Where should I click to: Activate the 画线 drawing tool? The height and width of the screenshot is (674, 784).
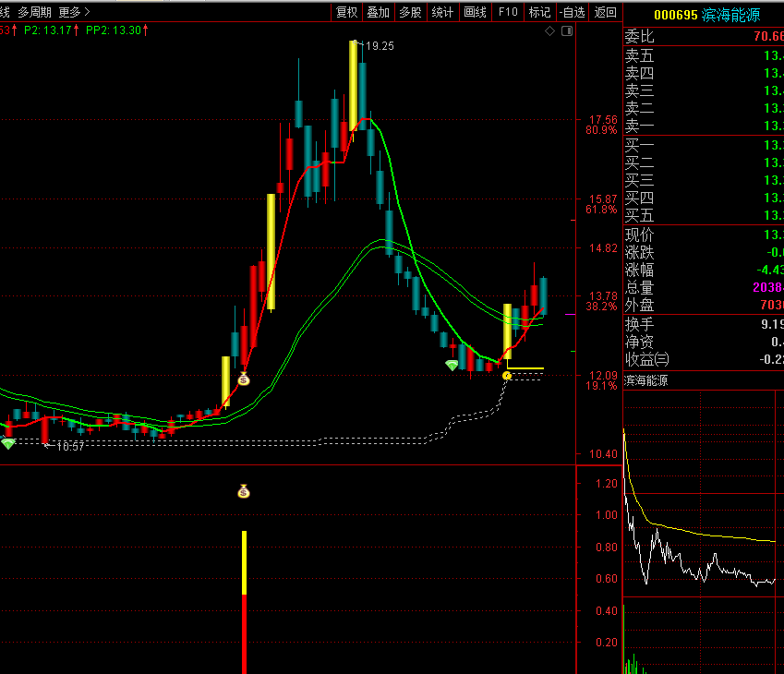(x=475, y=12)
